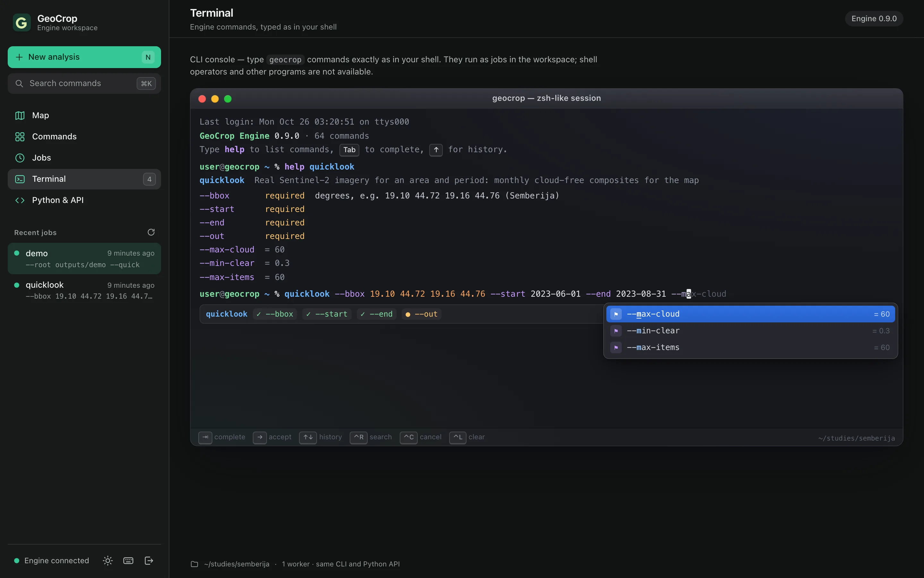This screenshot has height=578, width=924.
Task: Click the red close dot of terminal window
Action: tap(202, 99)
